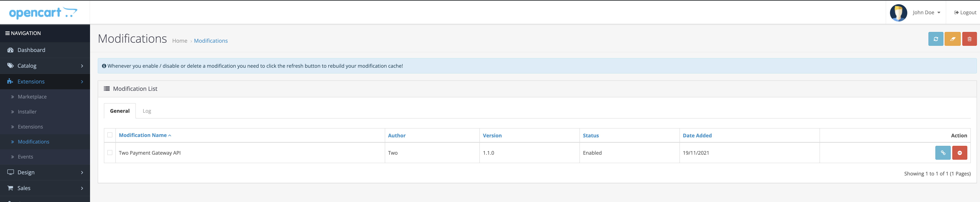The width and height of the screenshot is (980, 202).
Task: Sort table by Status column
Action: [590, 135]
